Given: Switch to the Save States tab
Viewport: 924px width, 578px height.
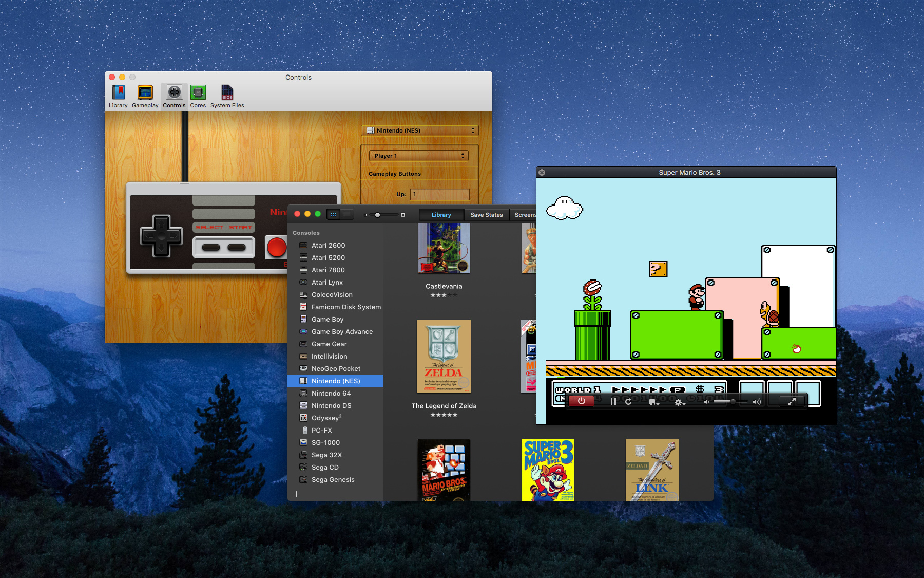Looking at the screenshot, I should (x=486, y=214).
